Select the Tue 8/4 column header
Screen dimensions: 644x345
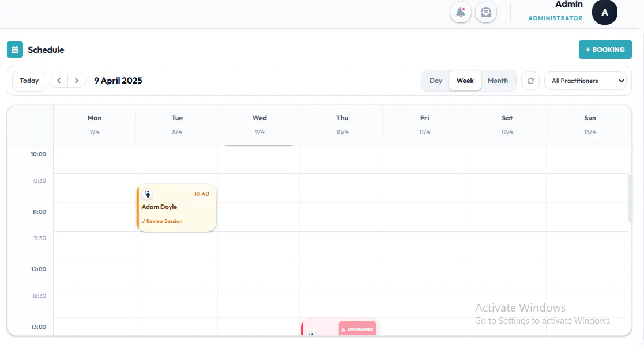177,125
